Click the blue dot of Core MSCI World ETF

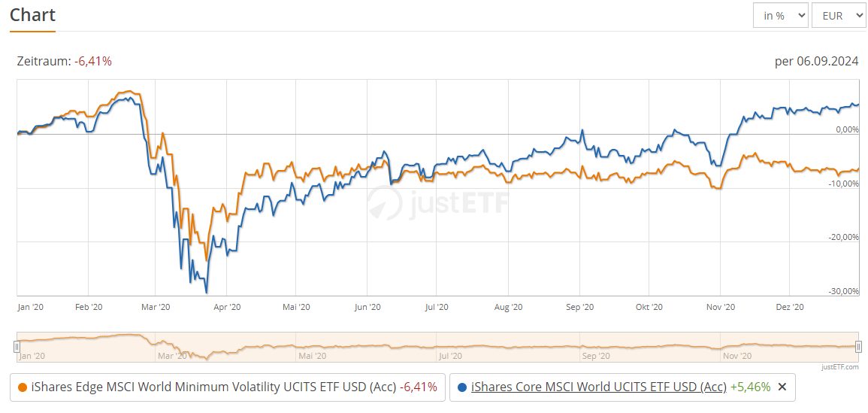pos(462,387)
